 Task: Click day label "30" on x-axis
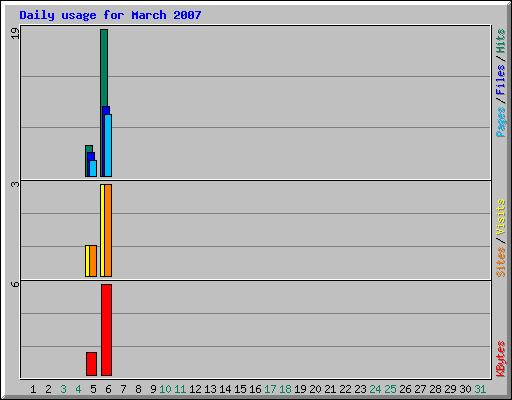click(465, 389)
